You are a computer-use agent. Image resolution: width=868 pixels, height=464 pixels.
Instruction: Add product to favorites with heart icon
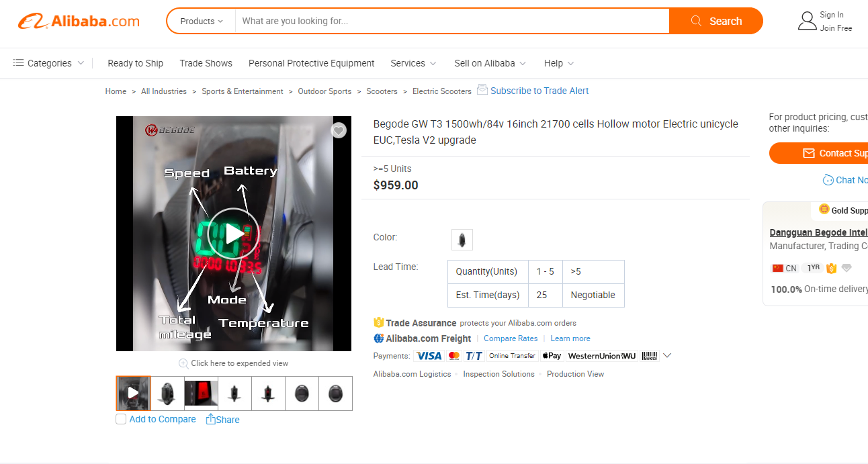coord(339,130)
